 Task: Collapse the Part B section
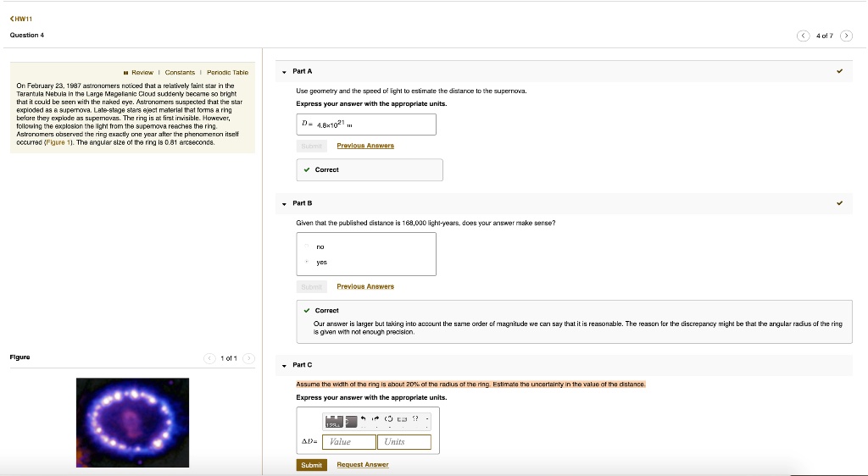point(285,203)
